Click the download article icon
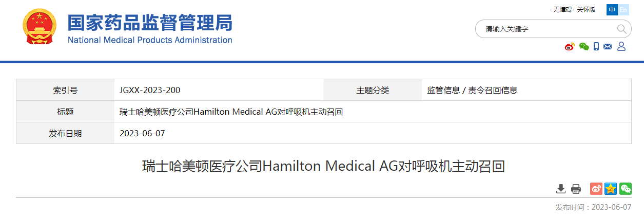Screen dimensions: 644x216 pos(561,189)
